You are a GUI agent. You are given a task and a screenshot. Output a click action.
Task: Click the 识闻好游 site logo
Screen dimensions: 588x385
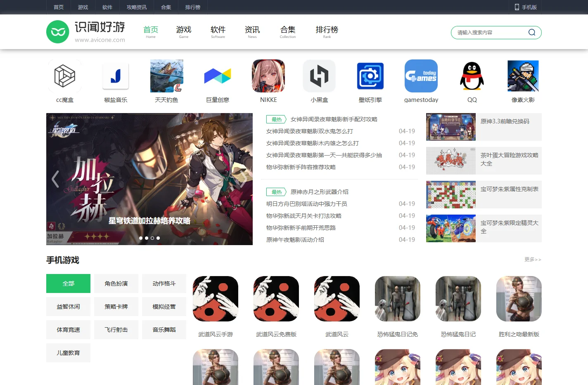point(86,32)
